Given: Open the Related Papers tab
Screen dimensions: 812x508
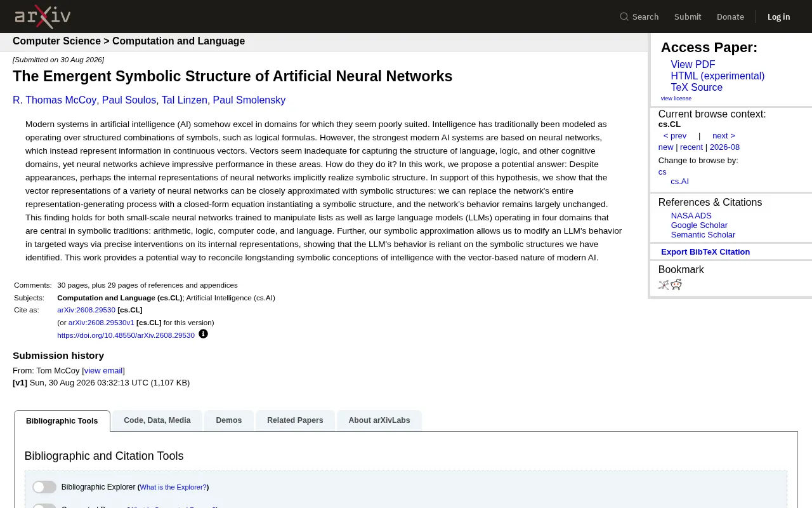Looking at the screenshot, I should (295, 420).
